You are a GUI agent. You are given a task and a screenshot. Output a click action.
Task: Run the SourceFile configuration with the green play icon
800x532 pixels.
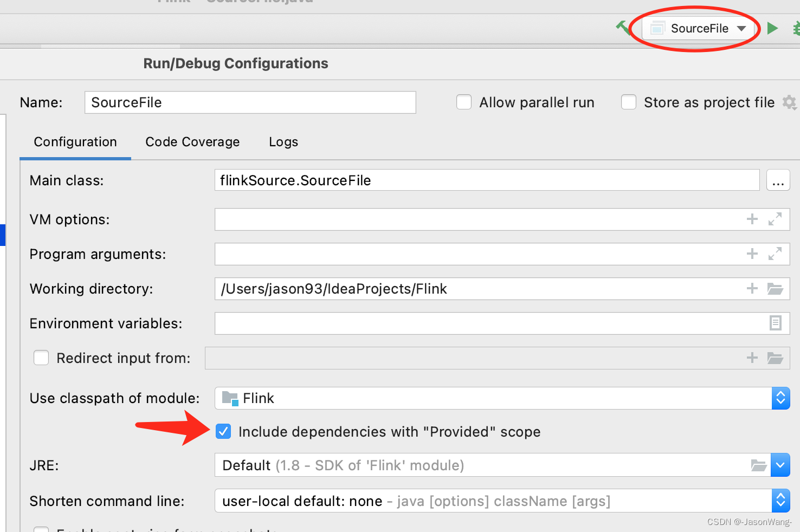coord(772,28)
